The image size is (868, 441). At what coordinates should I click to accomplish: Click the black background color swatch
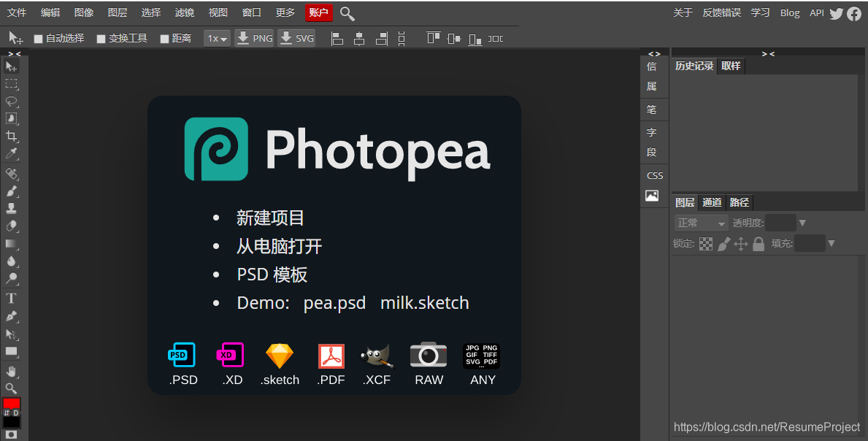coord(12,422)
